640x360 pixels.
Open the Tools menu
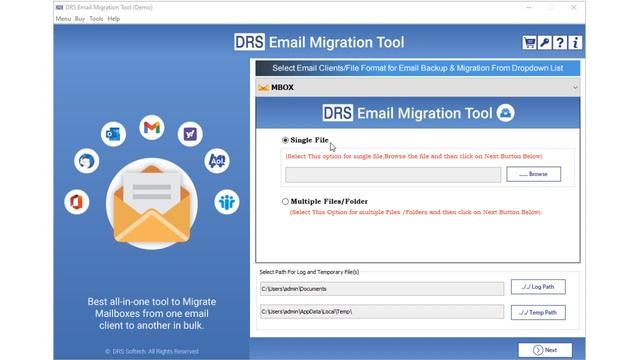point(96,19)
